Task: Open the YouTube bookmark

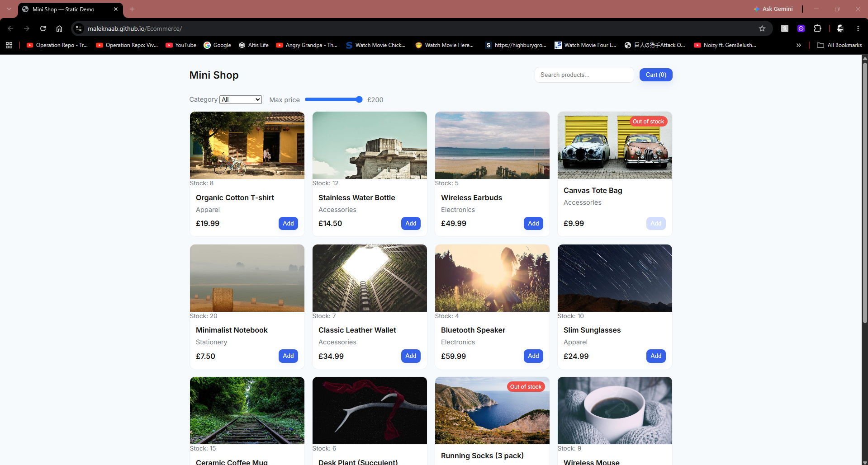Action: 181,45
